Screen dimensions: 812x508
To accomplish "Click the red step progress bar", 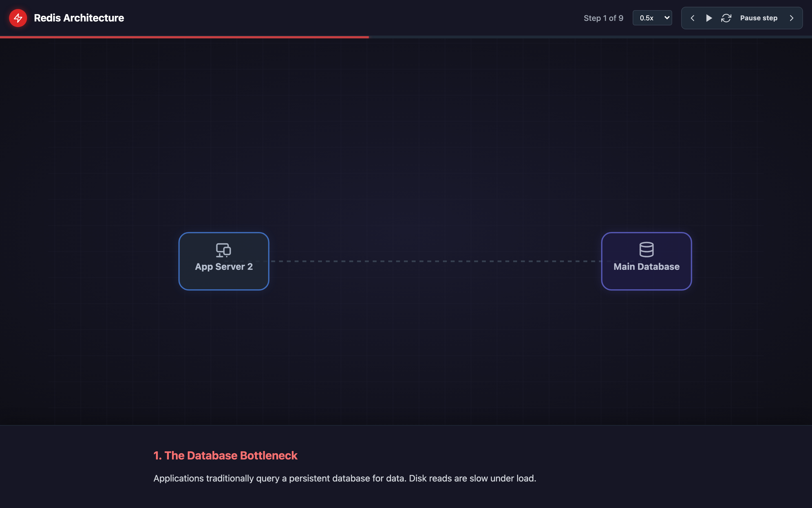I will (184, 37).
